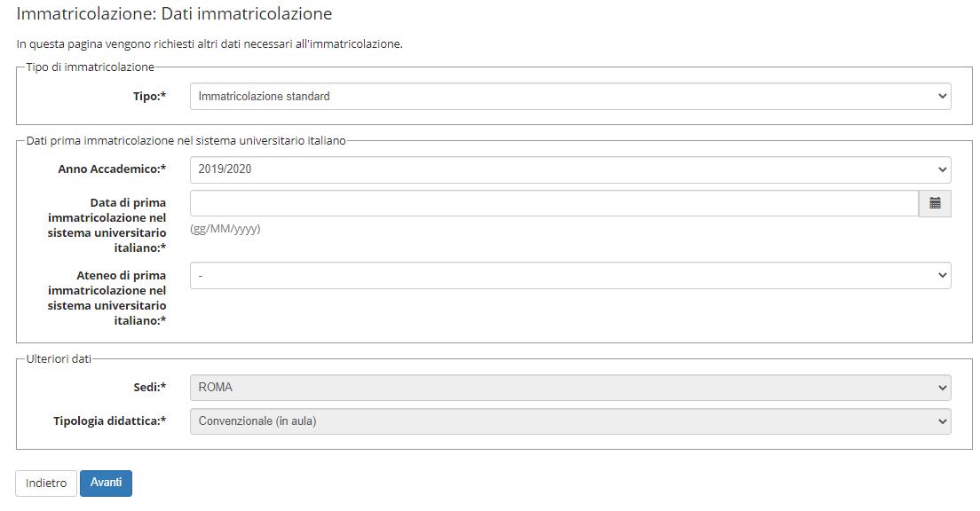Click the Tipologia didattica Convenzionale dropdown

[x=570, y=421]
